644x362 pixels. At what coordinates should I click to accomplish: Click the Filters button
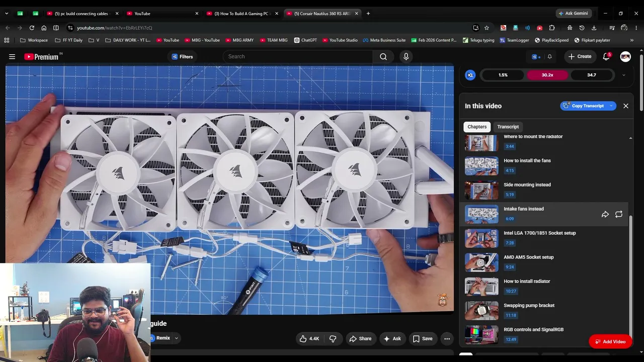182,57
